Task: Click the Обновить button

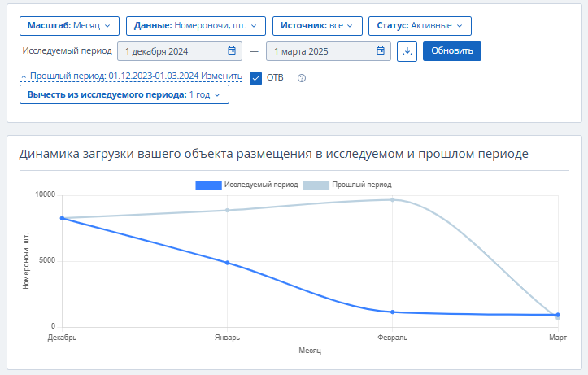Action: point(452,51)
